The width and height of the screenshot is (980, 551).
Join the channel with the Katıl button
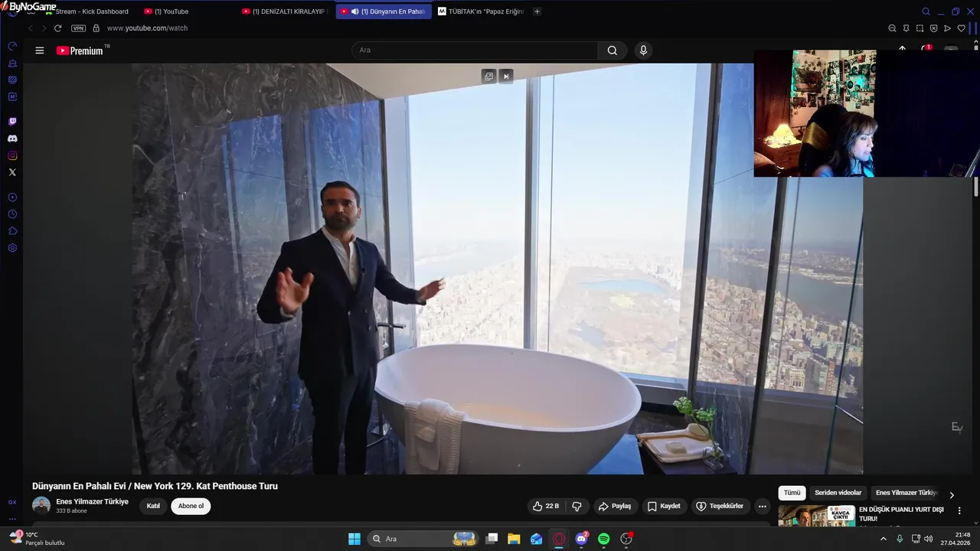[x=153, y=506]
